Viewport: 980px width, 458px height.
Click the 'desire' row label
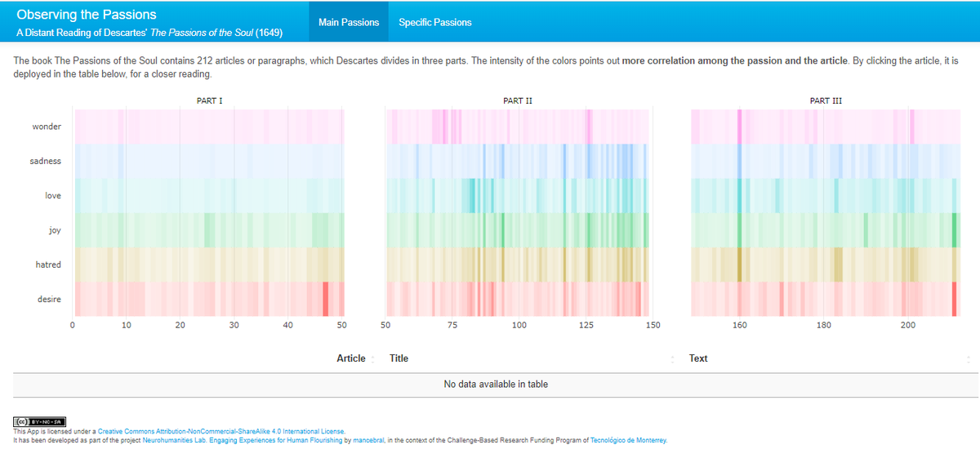click(49, 299)
